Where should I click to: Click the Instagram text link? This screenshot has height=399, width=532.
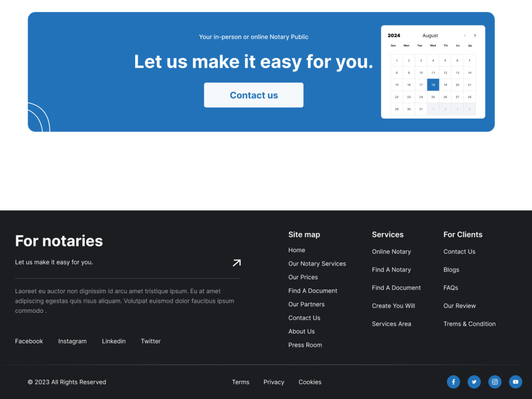point(72,342)
